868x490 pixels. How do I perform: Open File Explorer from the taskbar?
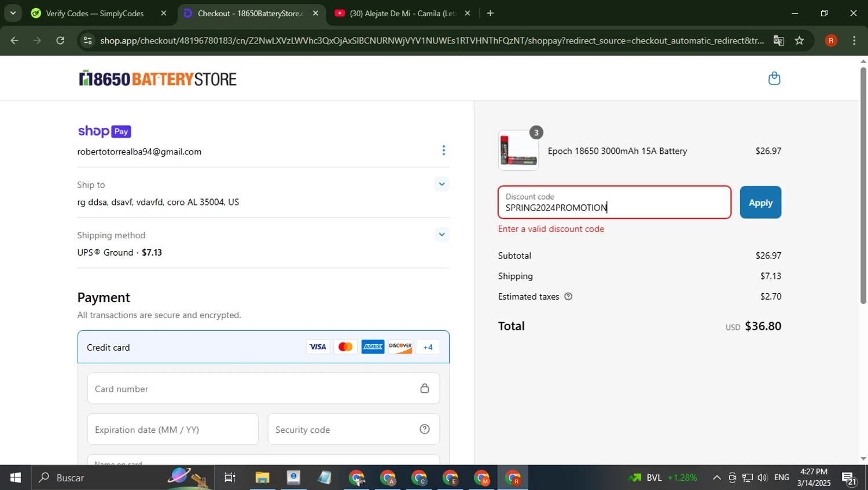tap(262, 478)
